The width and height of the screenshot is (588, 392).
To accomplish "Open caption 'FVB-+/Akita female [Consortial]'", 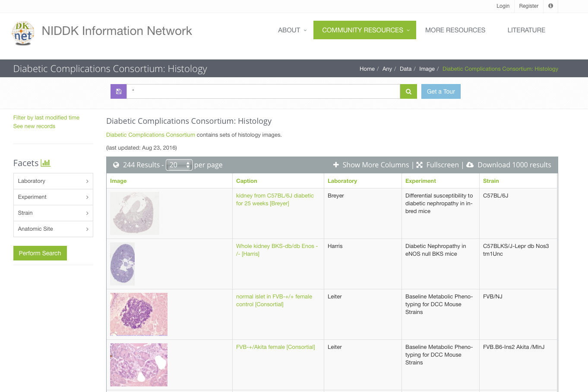I will pos(275,347).
